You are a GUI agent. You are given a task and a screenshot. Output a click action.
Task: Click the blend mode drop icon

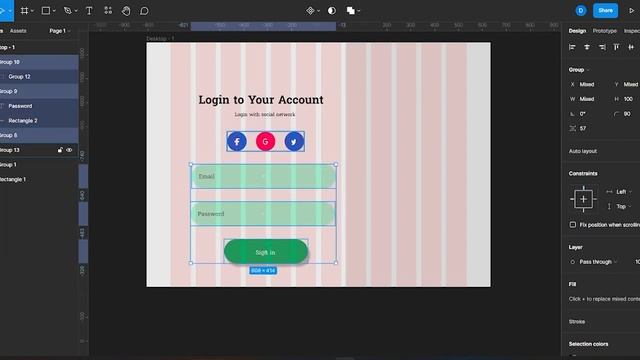[572, 262]
